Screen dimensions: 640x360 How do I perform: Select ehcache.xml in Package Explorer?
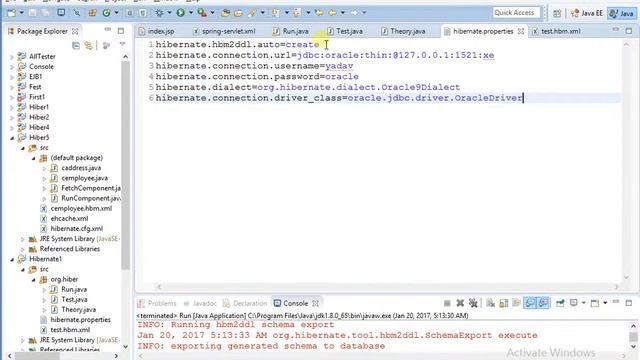[x=69, y=218]
